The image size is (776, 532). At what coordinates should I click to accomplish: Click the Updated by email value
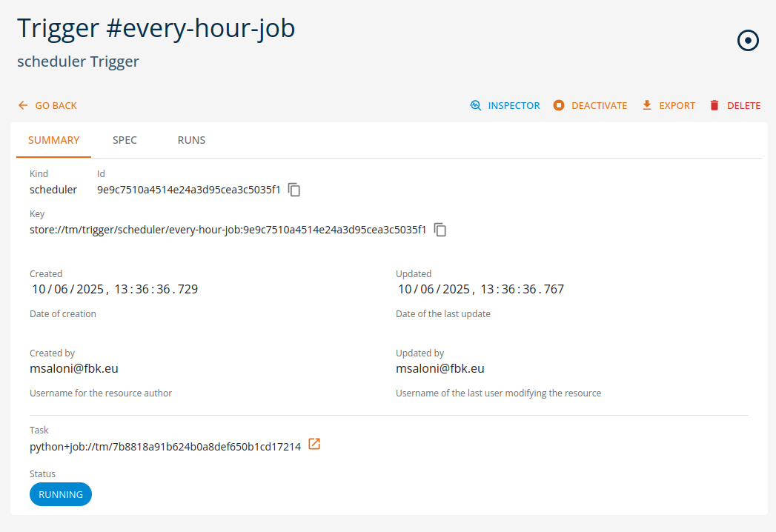[440, 369]
